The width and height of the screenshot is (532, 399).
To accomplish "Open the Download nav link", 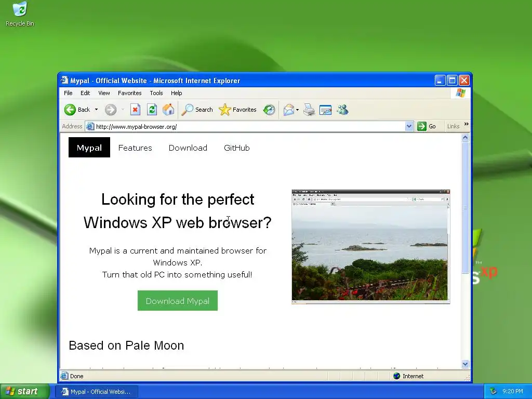I will click(x=188, y=148).
